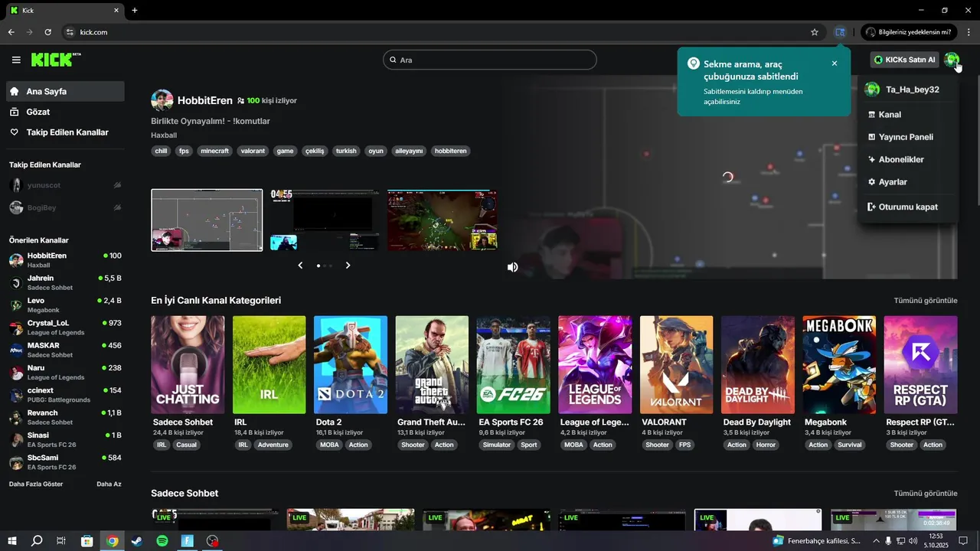This screenshot has height=551, width=980.
Task: Open Microsoft Store from taskbar
Action: pyautogui.click(x=87, y=540)
